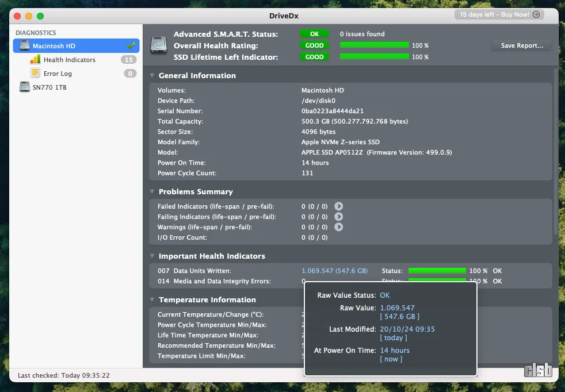Click the Macintosh HD drive icon in sidebar

(25, 46)
